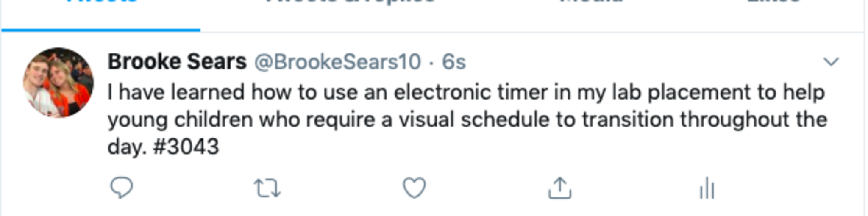Click the @BrookeSears10 handle
The height and width of the screenshot is (216, 868).
337,62
